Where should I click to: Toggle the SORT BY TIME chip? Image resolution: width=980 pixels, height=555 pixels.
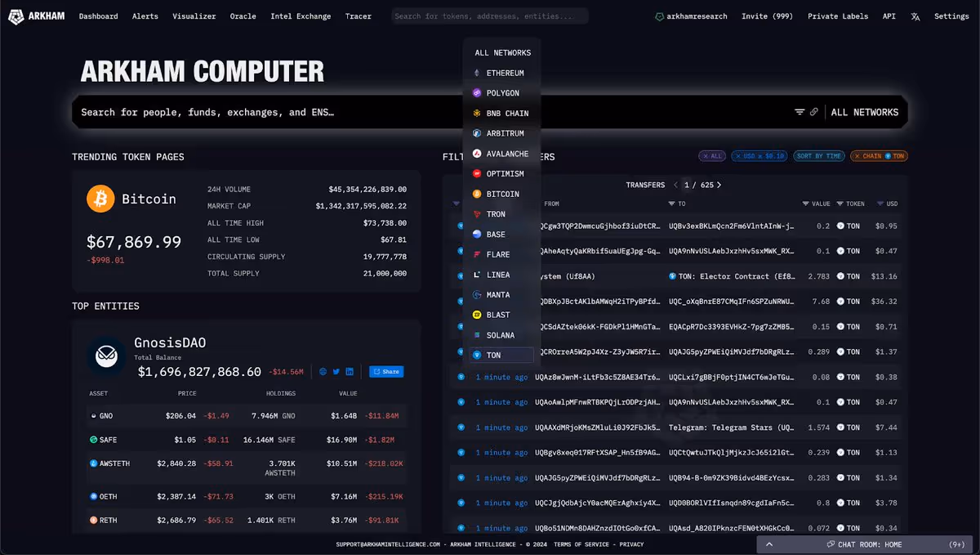(819, 155)
